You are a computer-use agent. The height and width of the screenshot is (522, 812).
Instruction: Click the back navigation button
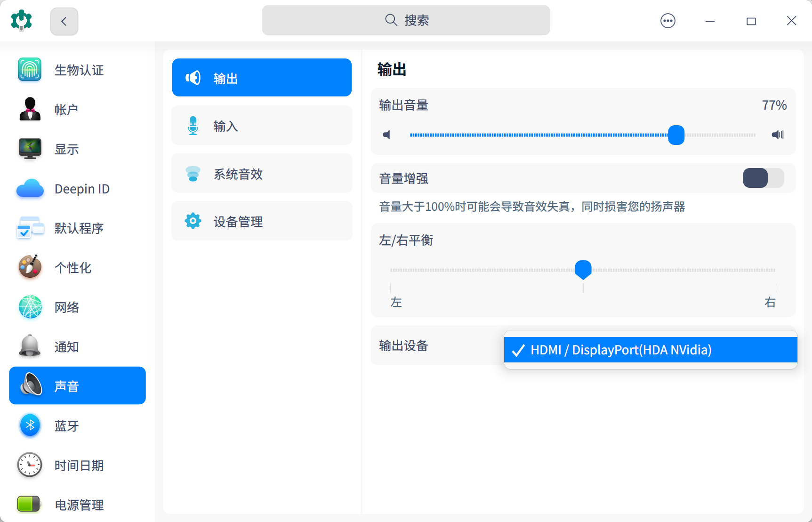point(64,21)
